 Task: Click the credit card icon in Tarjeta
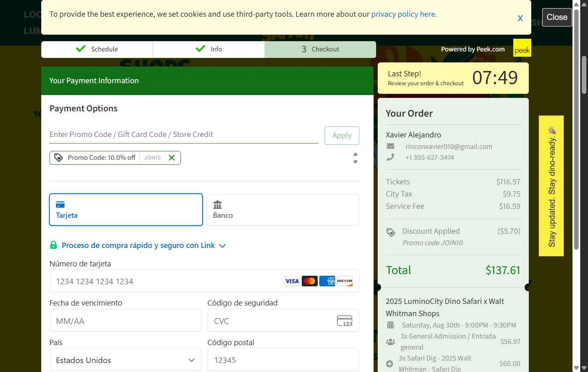click(60, 205)
